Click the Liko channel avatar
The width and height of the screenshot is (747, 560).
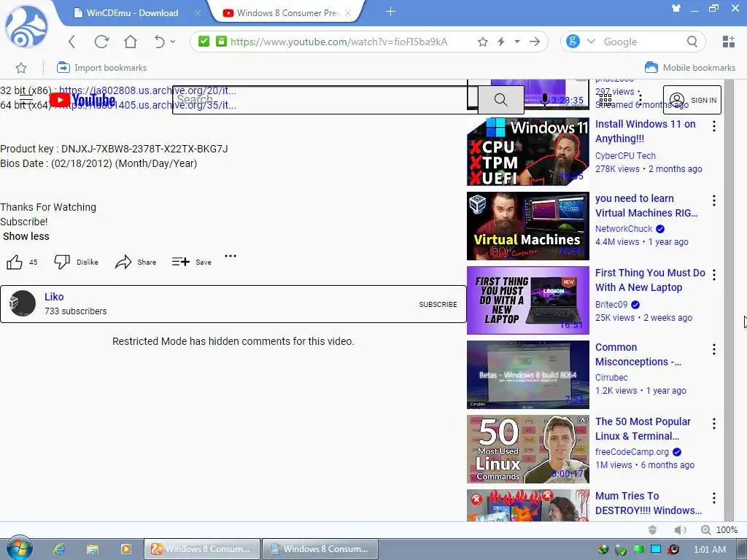coord(23,303)
